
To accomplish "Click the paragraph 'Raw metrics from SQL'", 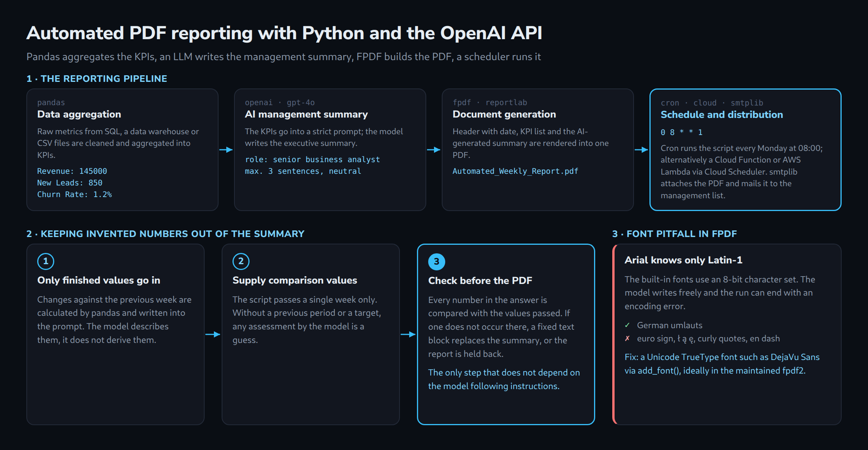I will 118,143.
